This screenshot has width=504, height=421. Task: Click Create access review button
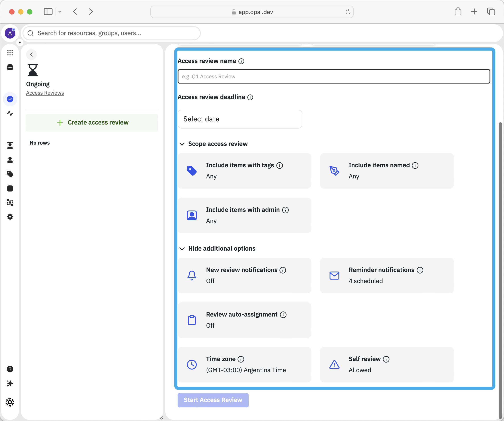92,123
